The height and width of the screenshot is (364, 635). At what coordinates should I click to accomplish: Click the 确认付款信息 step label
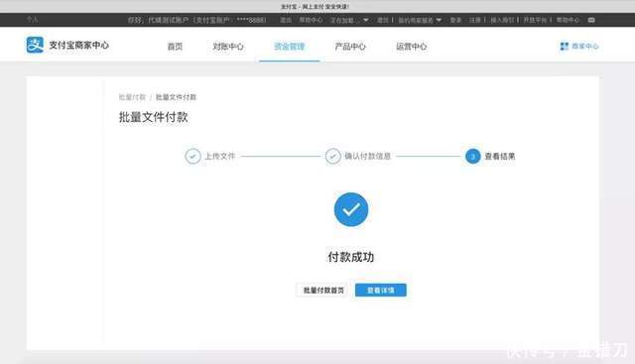[x=368, y=157]
